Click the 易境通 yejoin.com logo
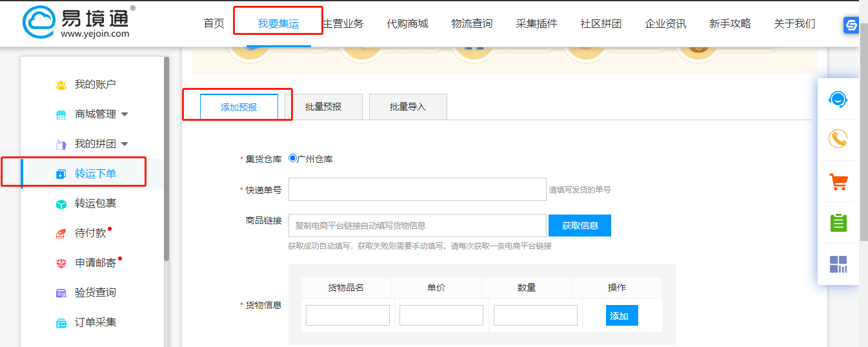This screenshot has width=868, height=347. point(79,22)
